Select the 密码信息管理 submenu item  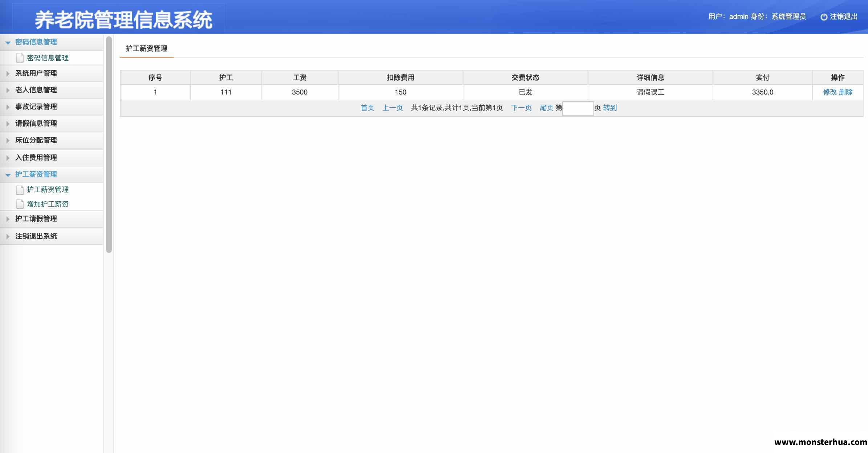coord(48,58)
